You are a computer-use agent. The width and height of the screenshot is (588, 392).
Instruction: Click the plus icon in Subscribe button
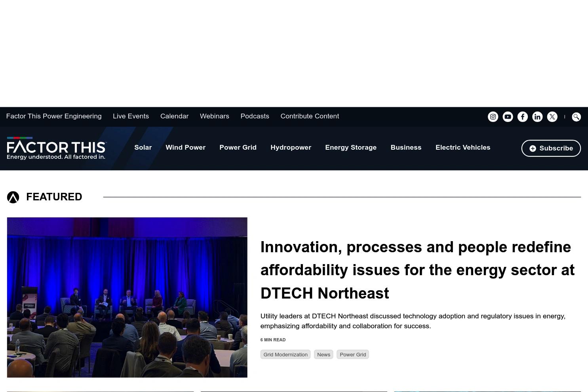pyautogui.click(x=533, y=148)
